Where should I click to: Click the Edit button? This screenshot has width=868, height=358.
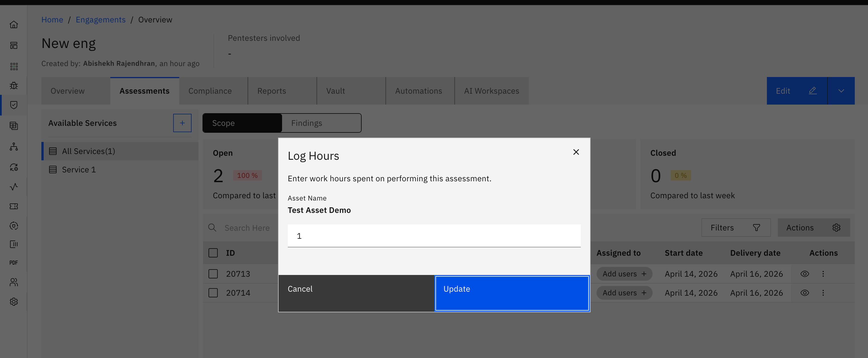[x=797, y=91]
